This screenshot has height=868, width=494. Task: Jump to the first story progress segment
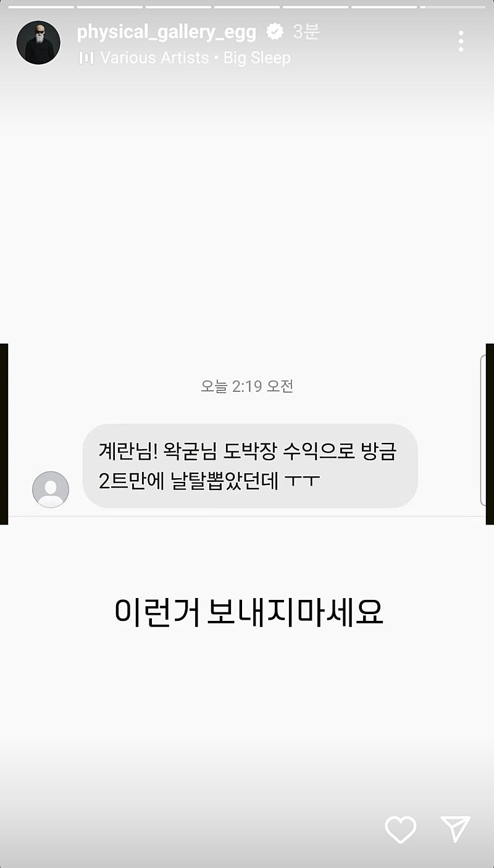point(40,7)
